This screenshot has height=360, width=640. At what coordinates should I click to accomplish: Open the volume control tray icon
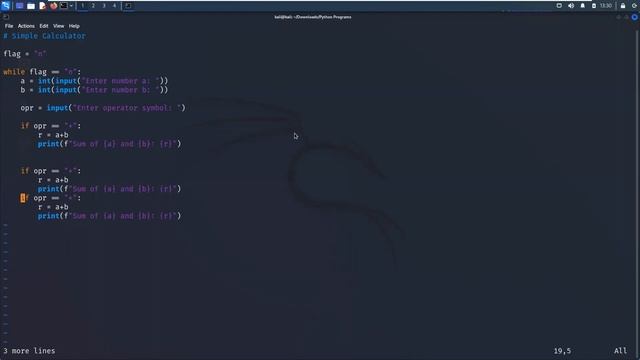point(571,6)
